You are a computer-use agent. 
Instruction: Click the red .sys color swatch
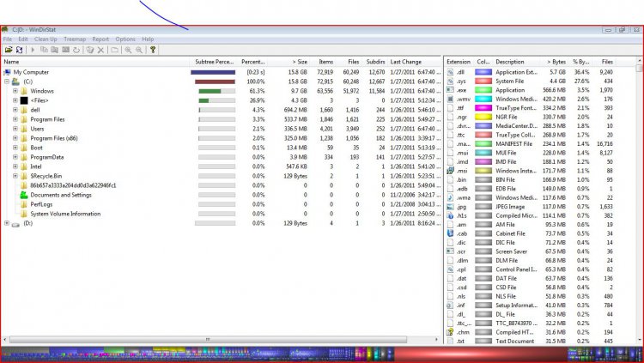click(483, 81)
